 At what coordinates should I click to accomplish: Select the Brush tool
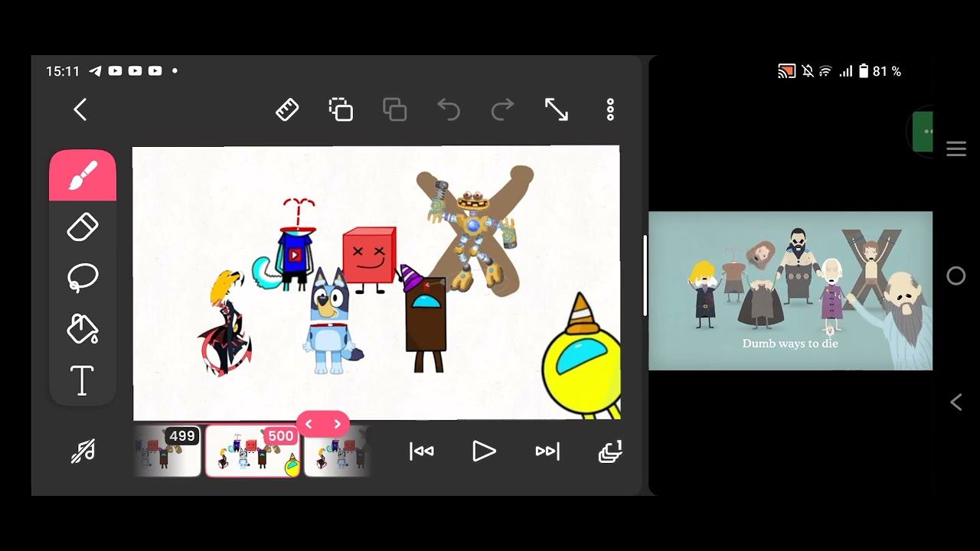(x=83, y=175)
